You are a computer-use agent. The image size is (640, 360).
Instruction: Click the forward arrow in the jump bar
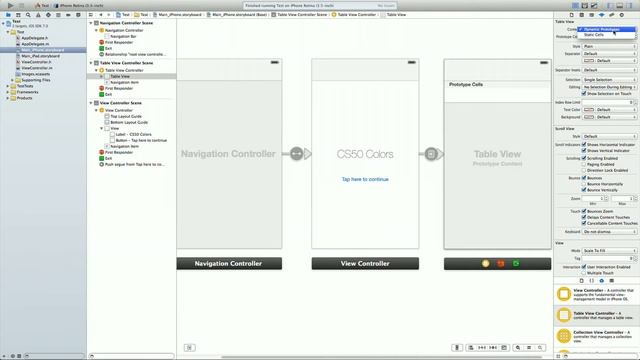(109, 15)
